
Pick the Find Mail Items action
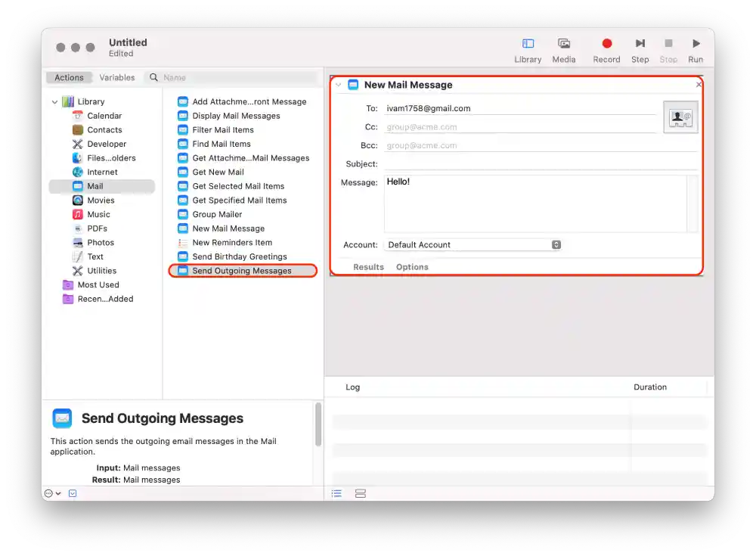coord(214,144)
